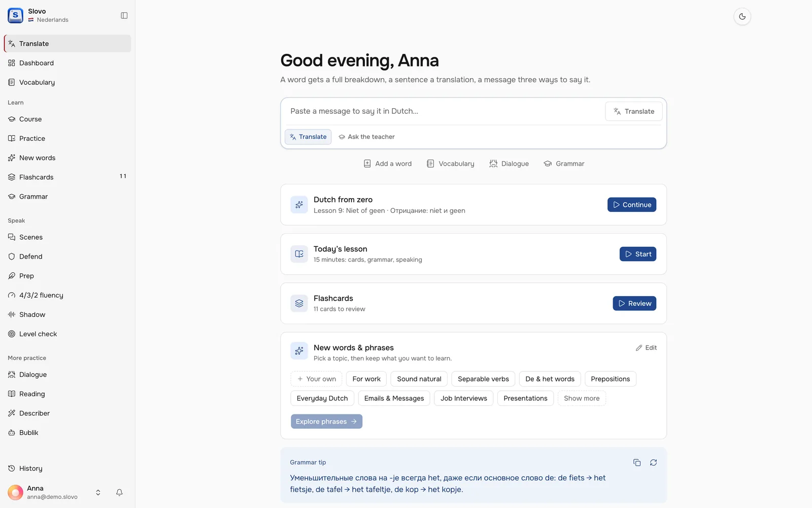Click Add a word shortcut
812x508 pixels.
coord(388,164)
